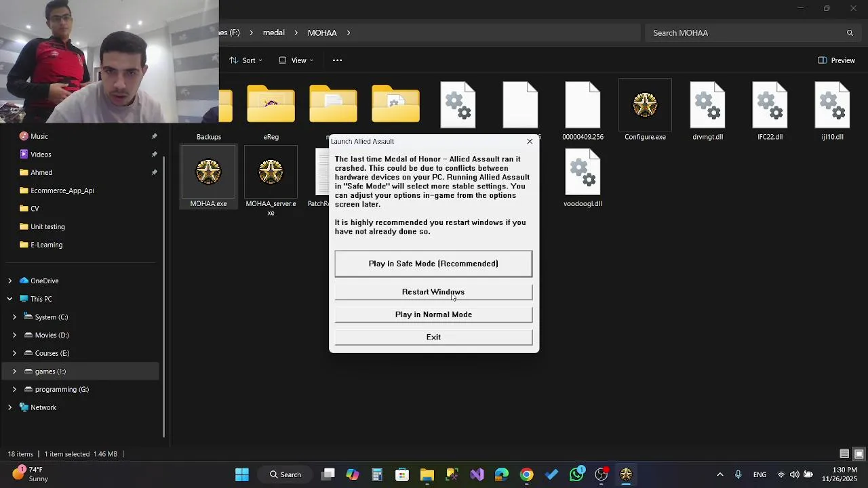Click the taskbar Search box
Image resolution: width=868 pixels, height=488 pixels.
pos(285,474)
